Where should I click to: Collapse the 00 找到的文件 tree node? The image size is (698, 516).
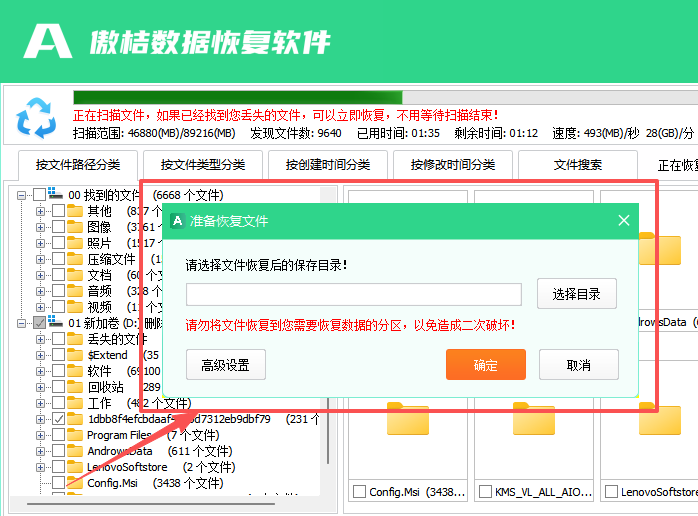(x=22, y=195)
